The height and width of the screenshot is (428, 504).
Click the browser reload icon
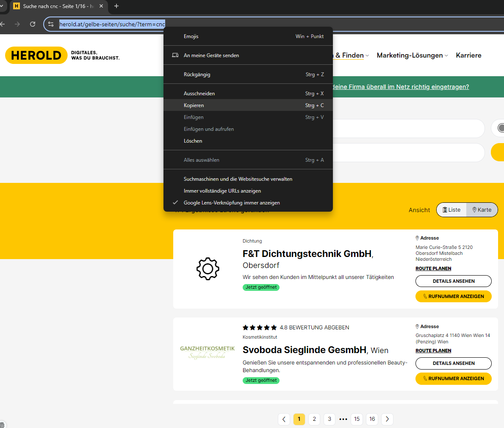[33, 24]
